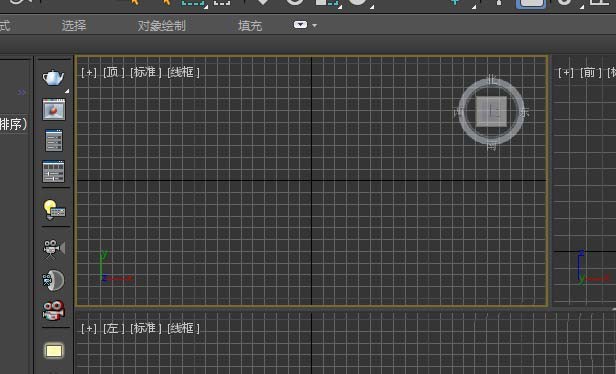This screenshot has width=616, height=374.
Task: Click the teapot Render Production icon
Action: click(x=53, y=77)
